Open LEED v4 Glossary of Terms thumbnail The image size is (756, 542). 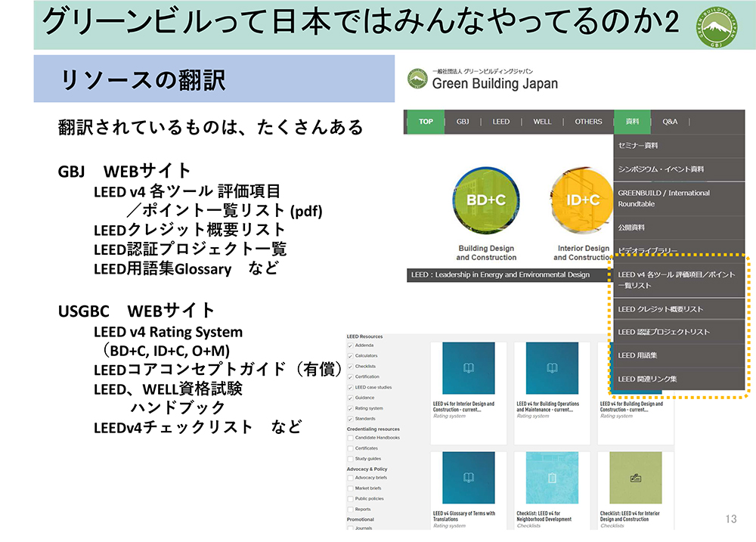click(468, 478)
